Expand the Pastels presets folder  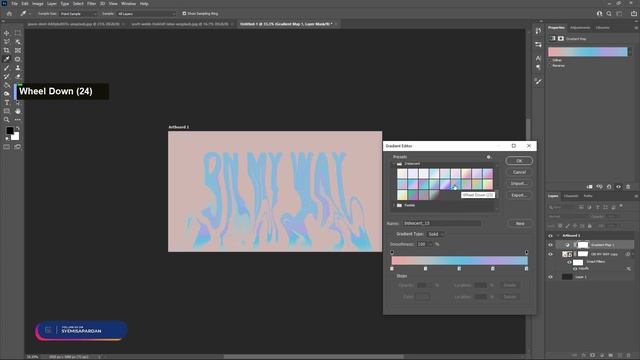pos(394,205)
